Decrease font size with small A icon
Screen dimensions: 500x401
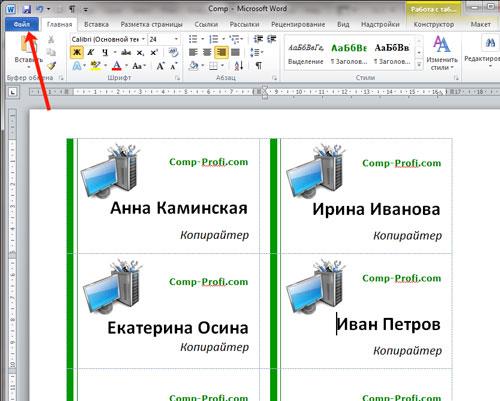pyautogui.click(x=174, y=66)
